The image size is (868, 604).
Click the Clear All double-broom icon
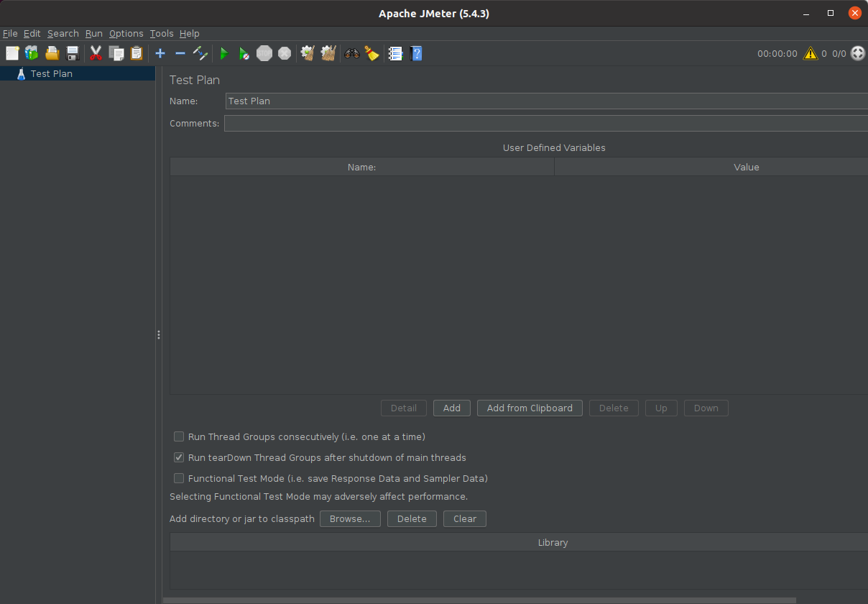(328, 53)
